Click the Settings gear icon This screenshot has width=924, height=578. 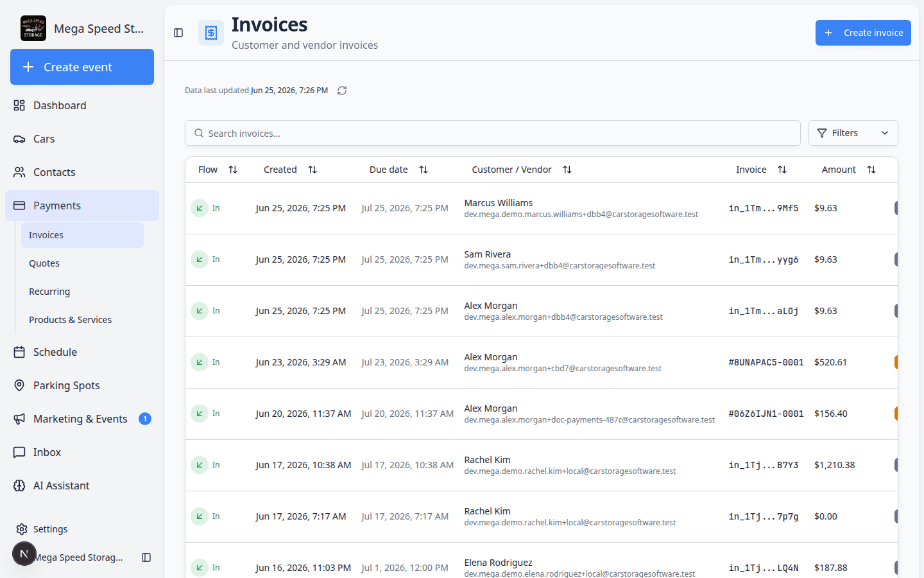pos(22,529)
